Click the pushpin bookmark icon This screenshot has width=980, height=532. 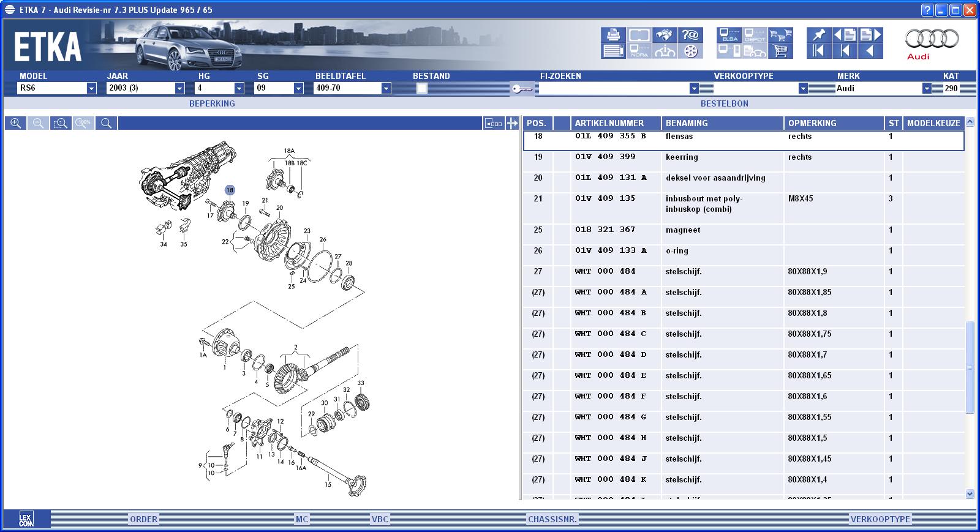818,35
